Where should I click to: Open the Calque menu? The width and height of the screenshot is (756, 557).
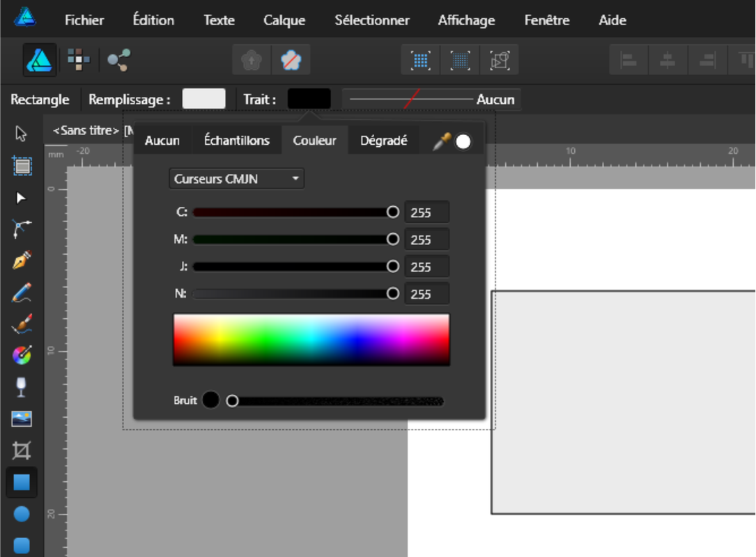284,20
